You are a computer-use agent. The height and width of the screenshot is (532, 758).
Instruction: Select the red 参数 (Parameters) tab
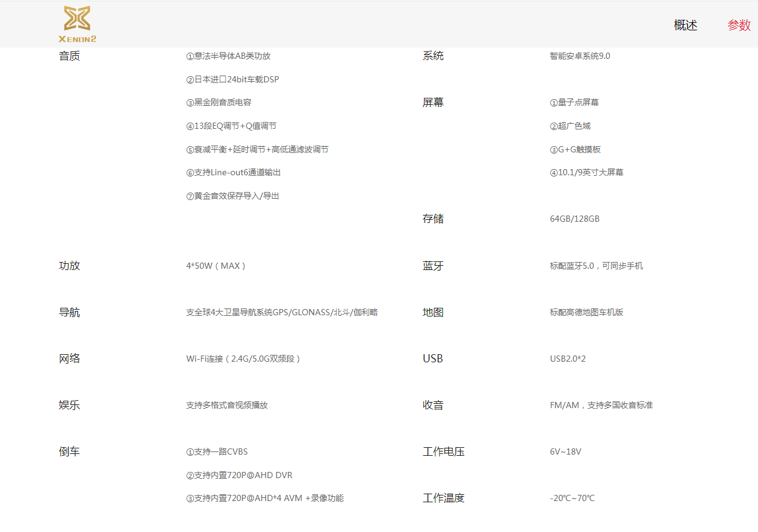click(739, 26)
